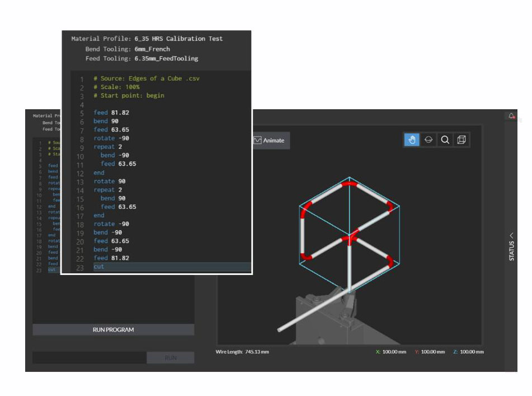Open the notifications bell
532x396 pixels.
(511, 116)
